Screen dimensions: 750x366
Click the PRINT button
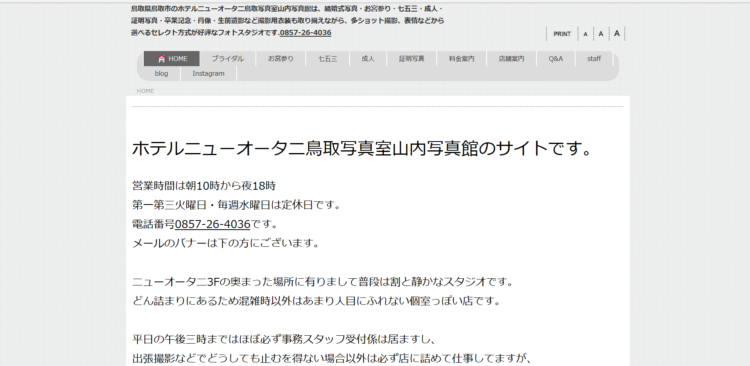coord(562,34)
